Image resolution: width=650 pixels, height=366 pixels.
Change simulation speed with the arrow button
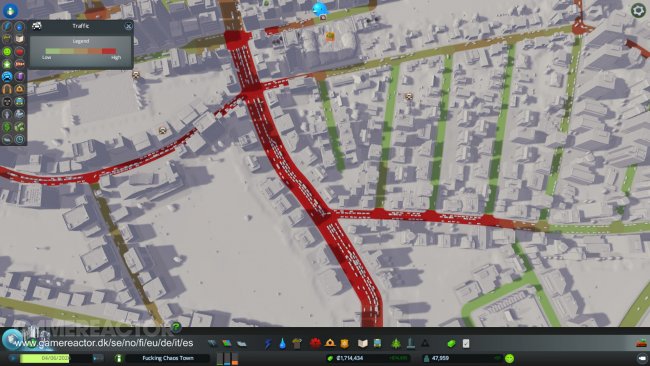[x=98, y=358]
